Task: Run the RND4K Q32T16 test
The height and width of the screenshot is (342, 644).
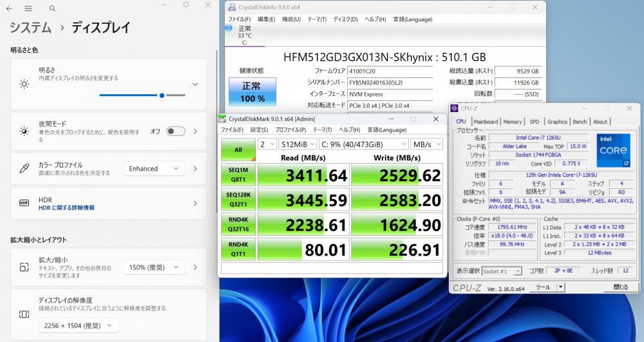Action: pyautogui.click(x=238, y=224)
